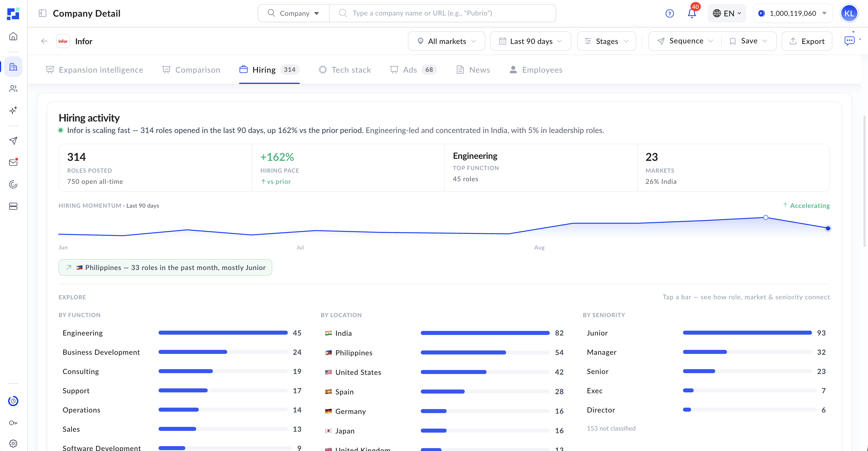Image resolution: width=868 pixels, height=451 pixels.
Task: Open the Company search type dropdown
Action: tap(294, 13)
